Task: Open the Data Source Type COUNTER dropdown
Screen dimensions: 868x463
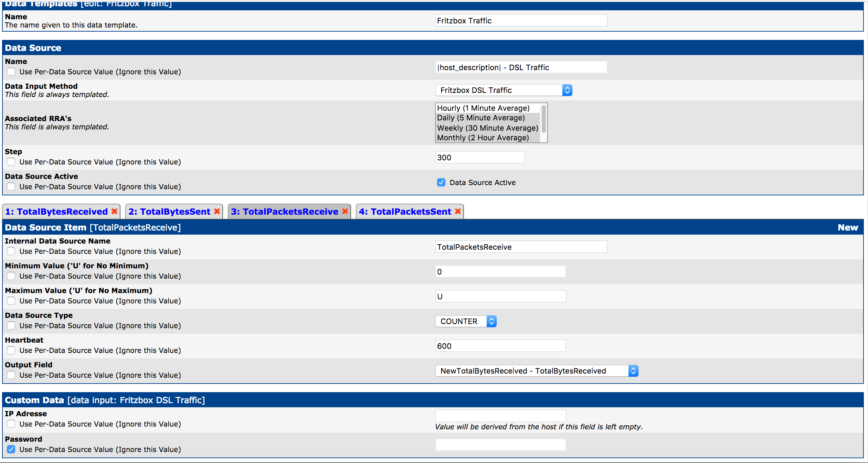Action: coord(466,321)
